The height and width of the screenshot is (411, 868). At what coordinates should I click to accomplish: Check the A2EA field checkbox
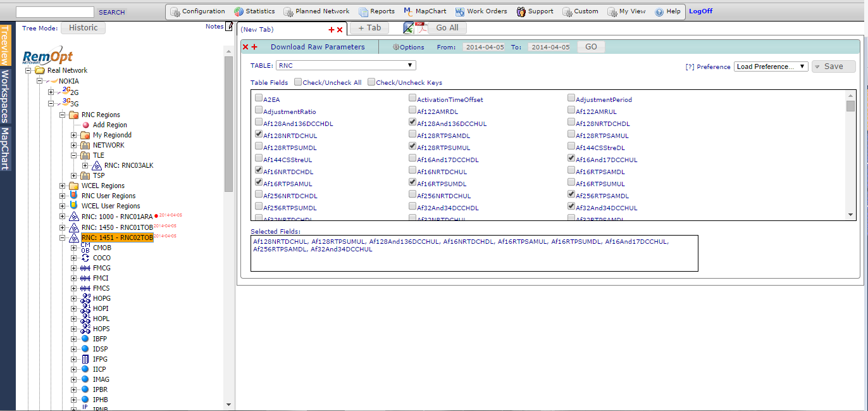point(259,99)
